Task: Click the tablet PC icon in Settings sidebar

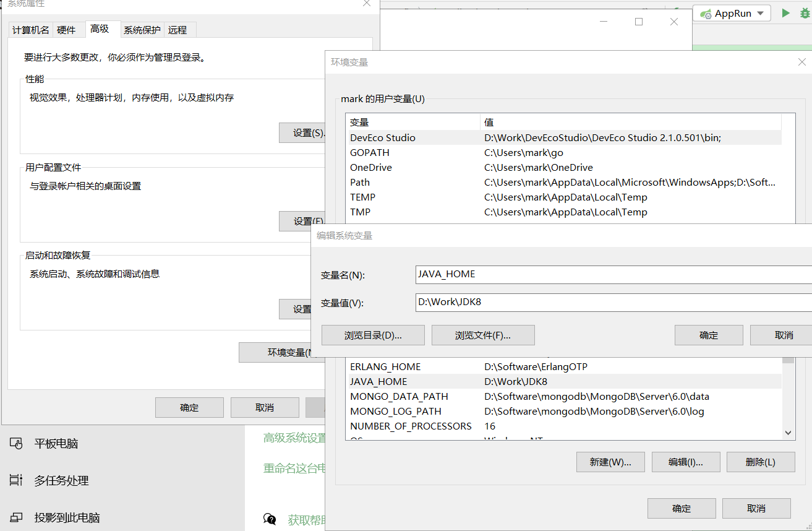Action: (16, 443)
